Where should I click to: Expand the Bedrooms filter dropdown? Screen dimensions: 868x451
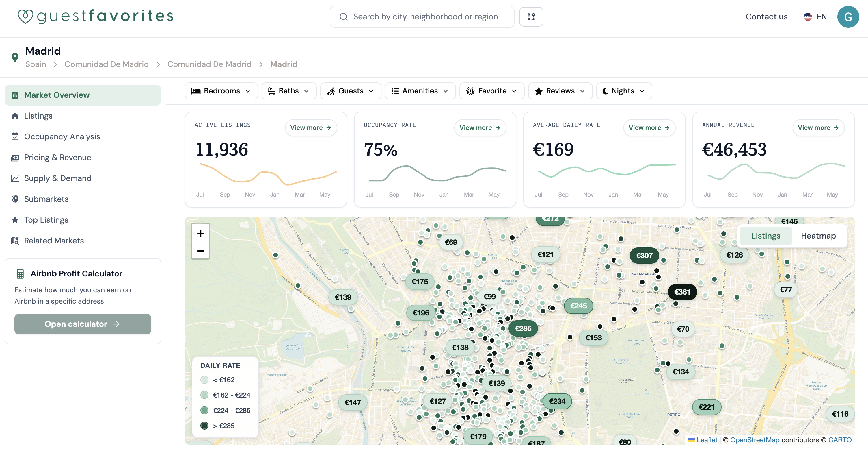(x=221, y=91)
